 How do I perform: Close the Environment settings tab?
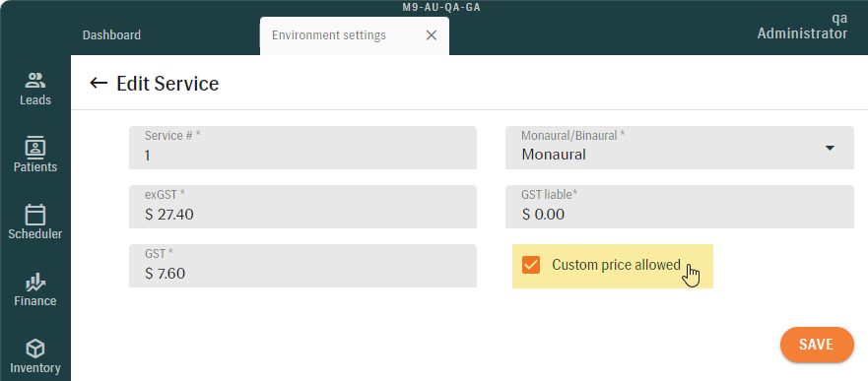[432, 35]
